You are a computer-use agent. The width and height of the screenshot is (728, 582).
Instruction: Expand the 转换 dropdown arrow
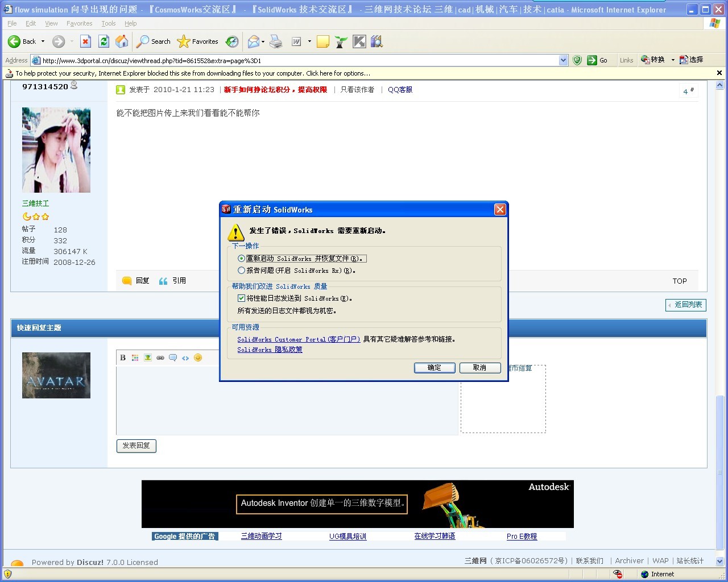pyautogui.click(x=673, y=60)
